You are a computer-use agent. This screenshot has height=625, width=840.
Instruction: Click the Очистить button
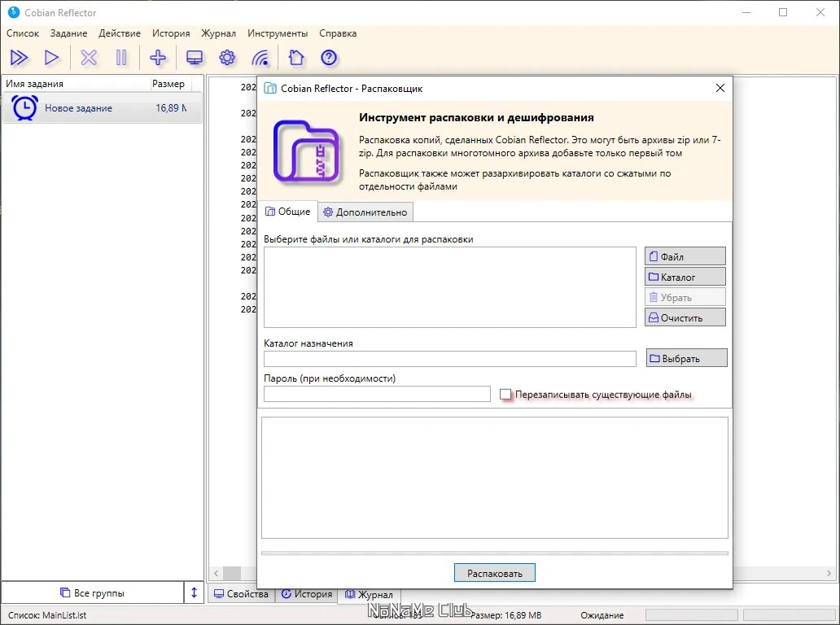[x=685, y=317]
